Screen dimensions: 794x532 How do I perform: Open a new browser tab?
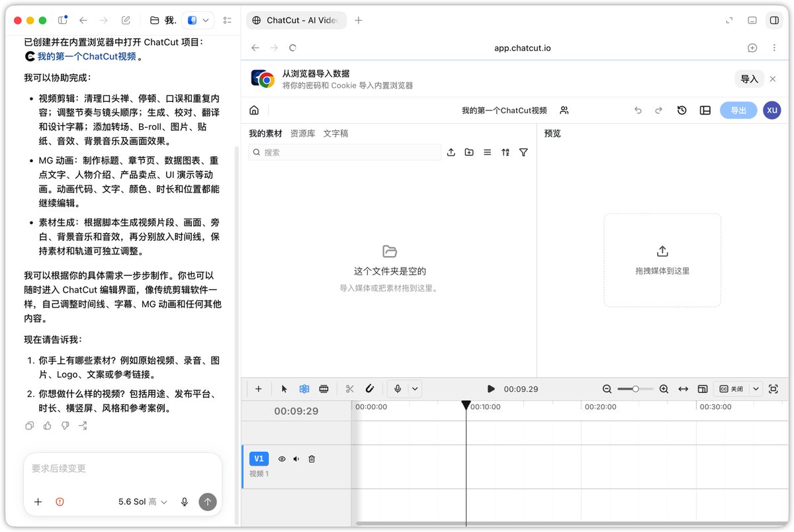(x=359, y=21)
